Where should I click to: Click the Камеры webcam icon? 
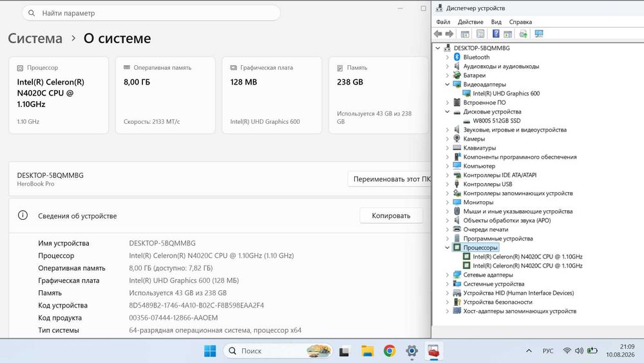click(x=457, y=139)
